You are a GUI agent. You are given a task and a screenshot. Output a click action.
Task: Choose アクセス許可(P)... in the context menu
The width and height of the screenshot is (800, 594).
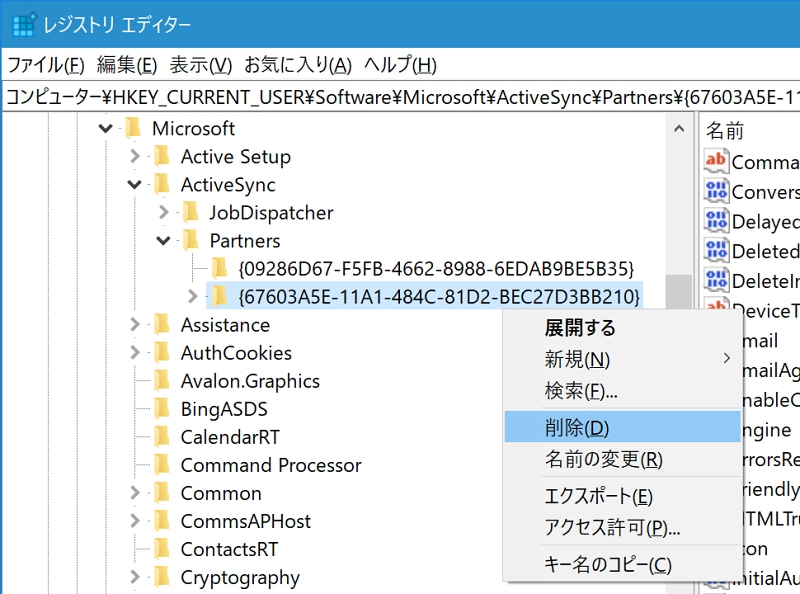(622, 527)
